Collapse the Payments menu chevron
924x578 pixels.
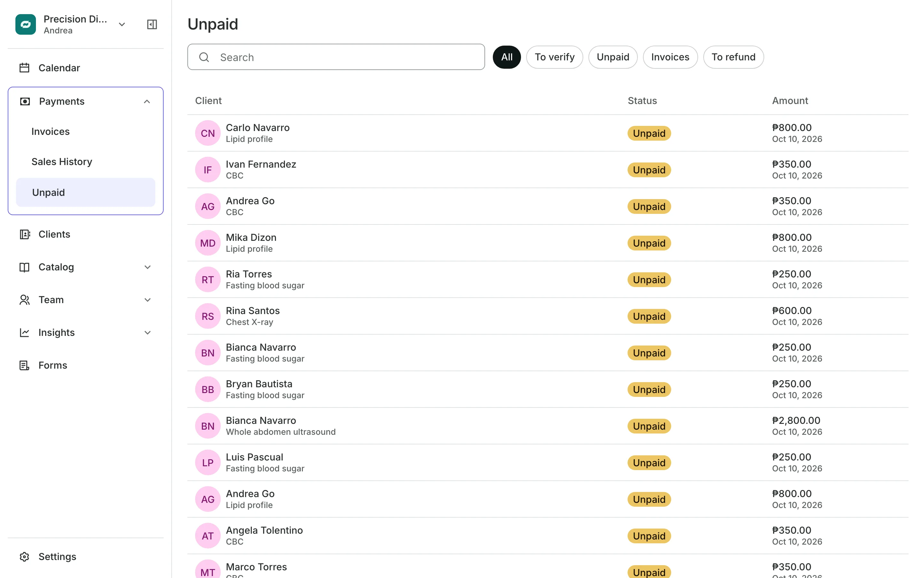[147, 101]
